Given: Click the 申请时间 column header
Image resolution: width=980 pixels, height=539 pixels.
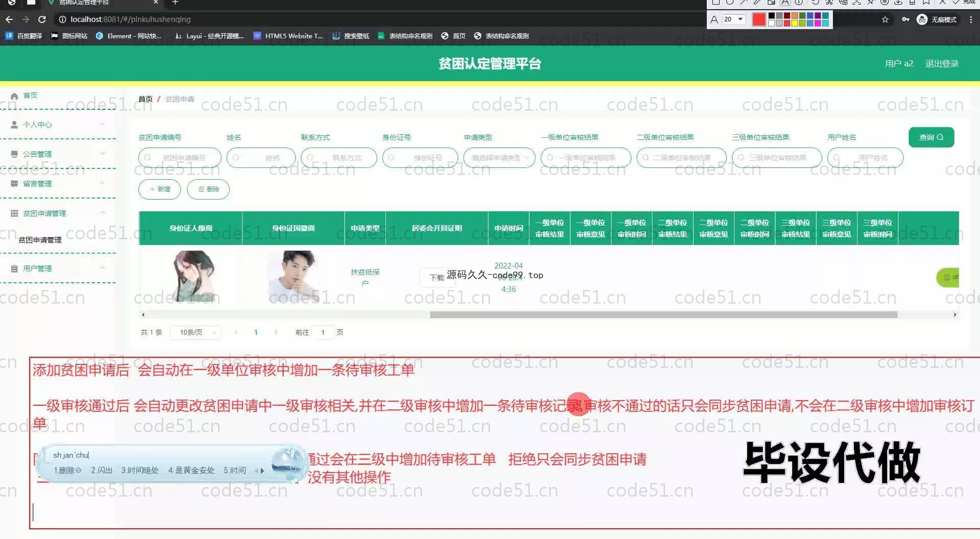Looking at the screenshot, I should [508, 228].
